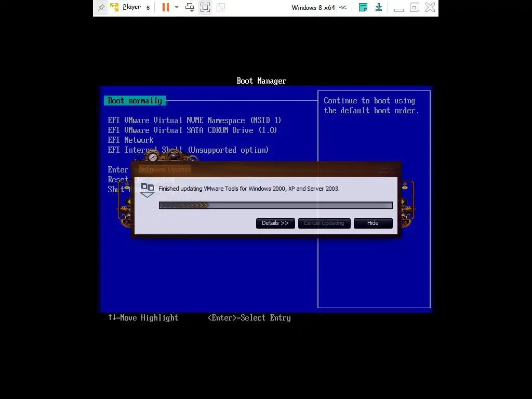Enter full screen mode
532x399 pixels.
click(x=205, y=7)
